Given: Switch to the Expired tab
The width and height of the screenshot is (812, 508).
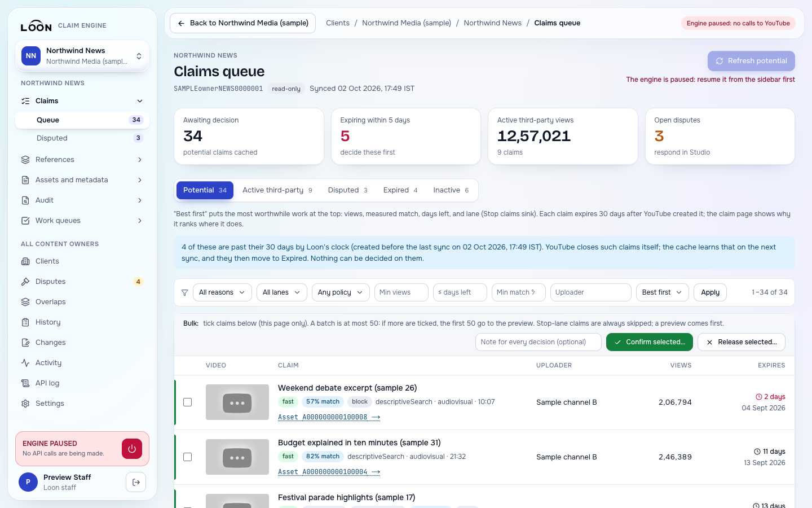Looking at the screenshot, I should pyautogui.click(x=400, y=190).
